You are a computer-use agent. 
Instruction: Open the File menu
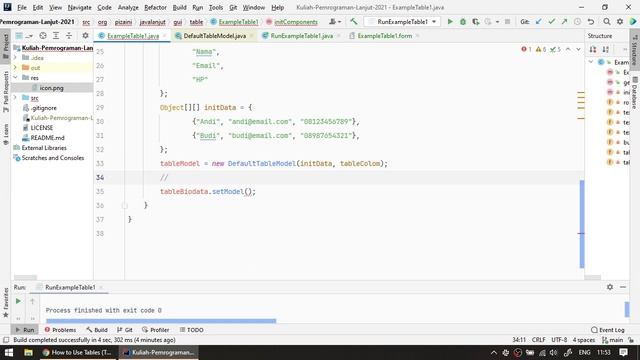tap(22, 7)
